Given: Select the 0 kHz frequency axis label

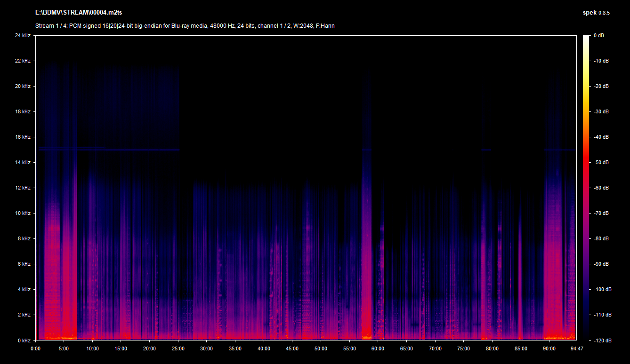Looking at the screenshot, I should click(x=24, y=340).
